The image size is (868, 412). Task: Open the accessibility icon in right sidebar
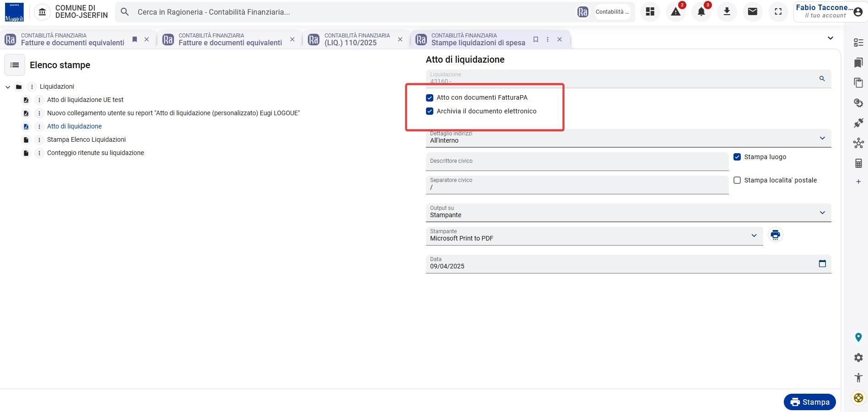[858, 378]
